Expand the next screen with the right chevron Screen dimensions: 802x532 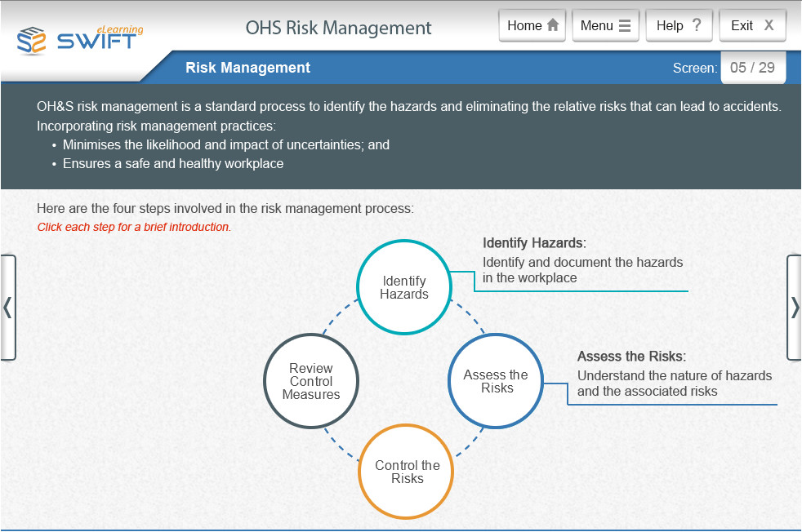point(793,308)
